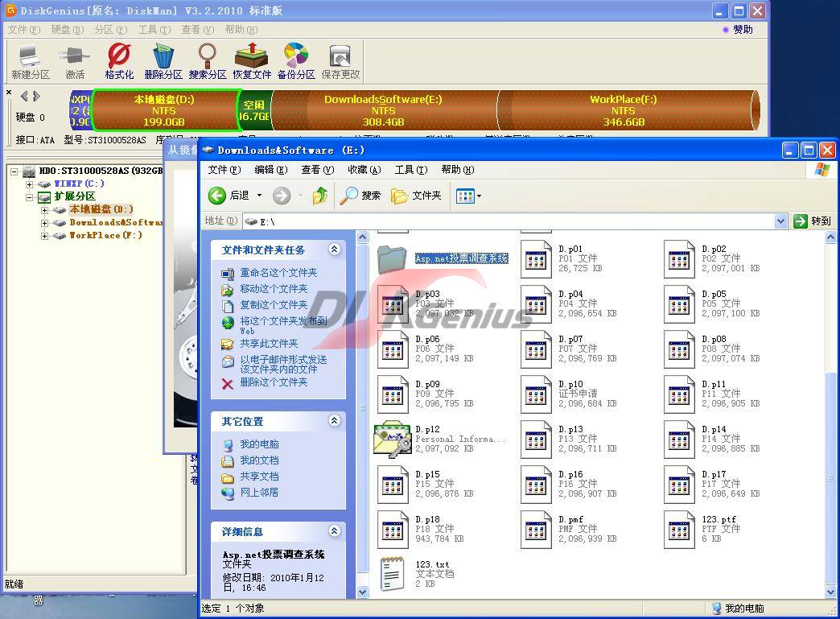Open the 编辑(E) menu in Explorer window
Viewport: 840px width, 619px height.
270,170
